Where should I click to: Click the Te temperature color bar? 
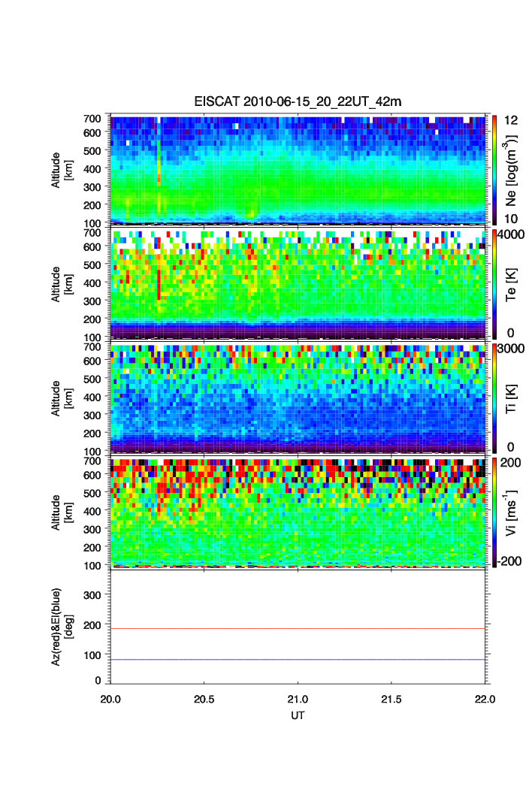[x=494, y=283]
